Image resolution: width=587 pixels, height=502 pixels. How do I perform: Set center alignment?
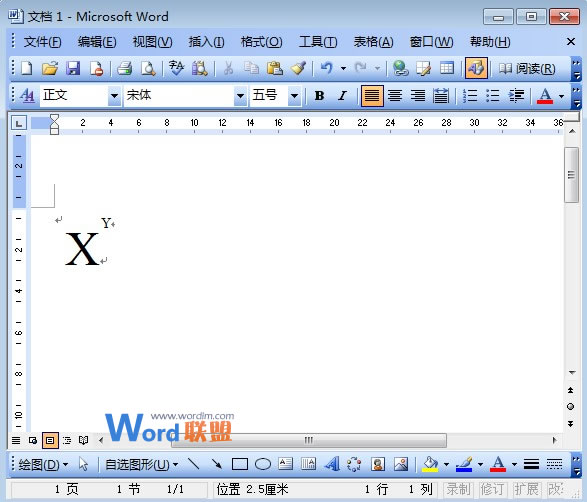[395, 96]
